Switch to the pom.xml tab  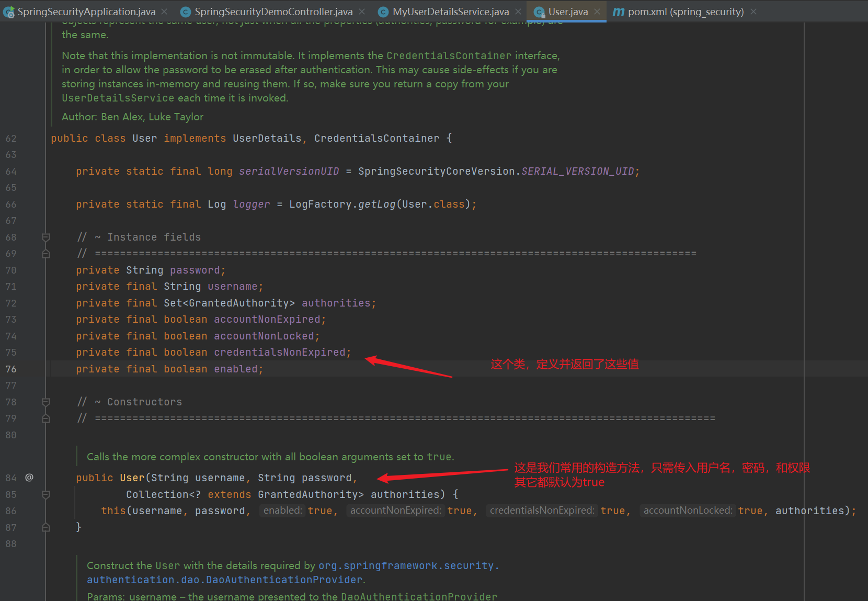click(677, 11)
